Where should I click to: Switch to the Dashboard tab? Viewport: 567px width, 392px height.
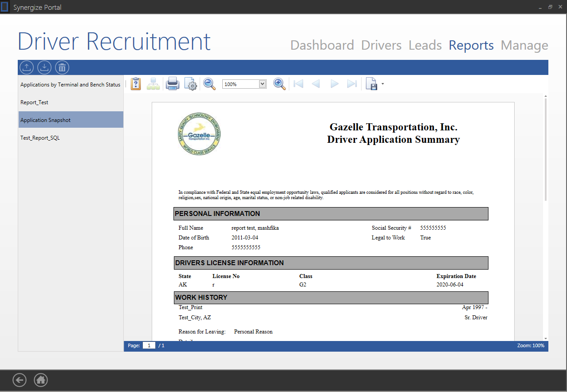(322, 45)
